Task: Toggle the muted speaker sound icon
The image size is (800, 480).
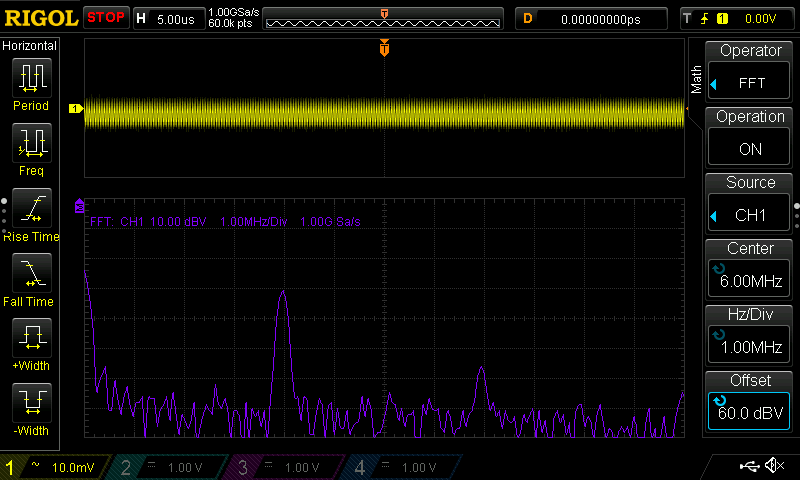Action: pyautogui.click(x=773, y=466)
